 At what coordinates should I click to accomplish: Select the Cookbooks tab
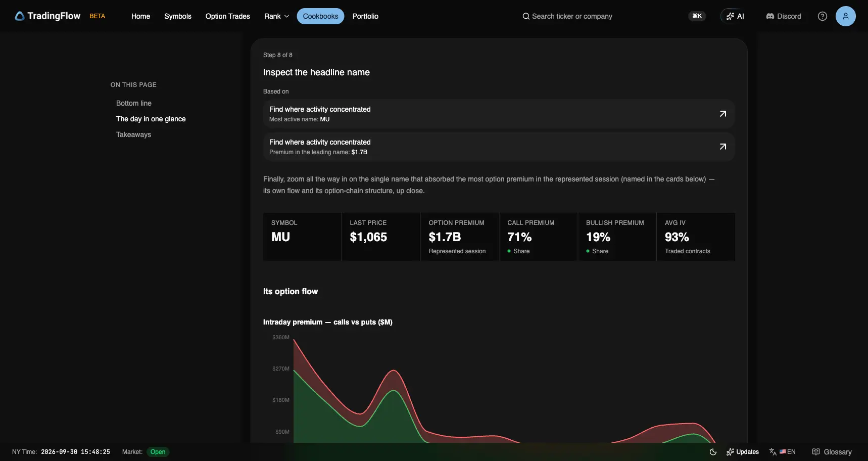[320, 16]
